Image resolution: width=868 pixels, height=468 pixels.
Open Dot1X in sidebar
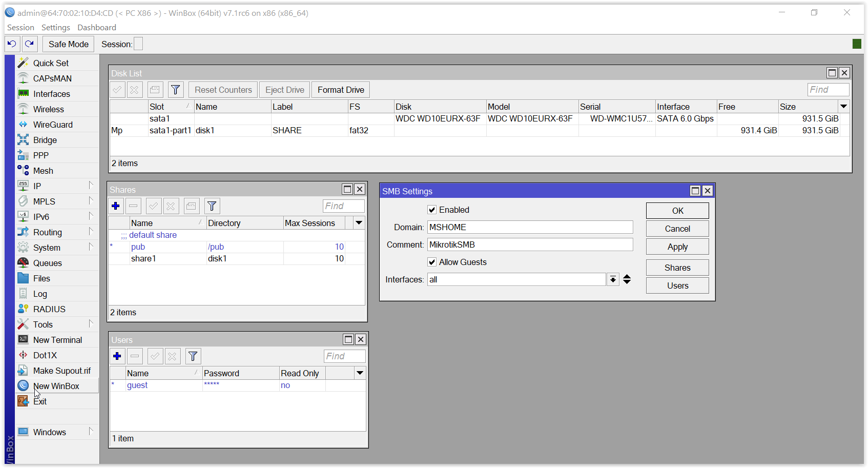[57, 355]
